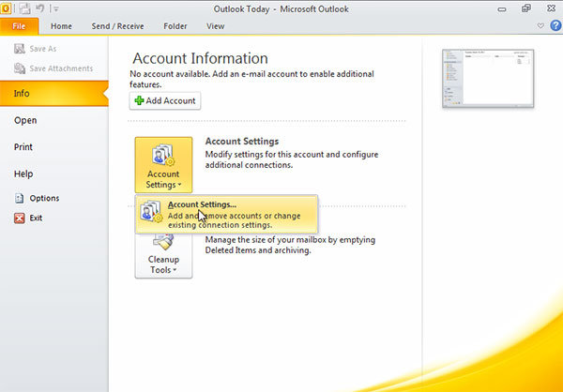Viewport: 563px width, 392px height.
Task: Open the File tab
Action: [20, 26]
